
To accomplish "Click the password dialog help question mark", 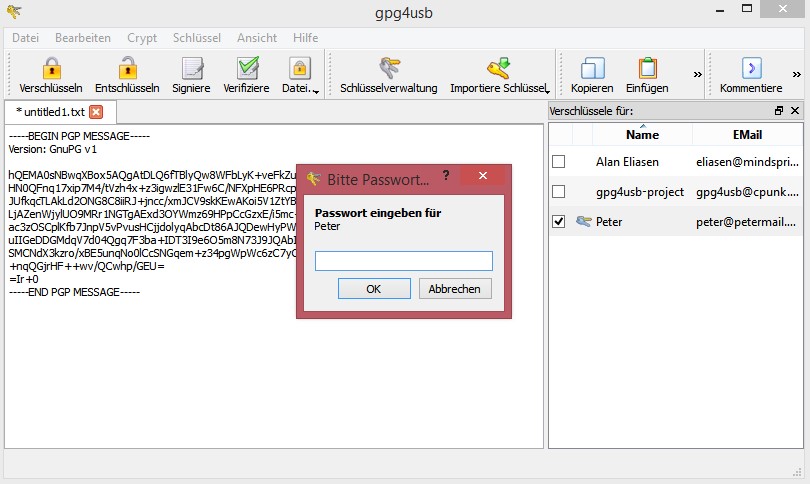I will [x=446, y=176].
